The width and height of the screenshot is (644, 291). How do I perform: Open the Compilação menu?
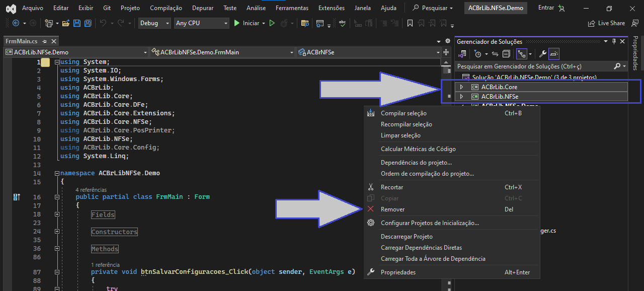[x=167, y=8]
